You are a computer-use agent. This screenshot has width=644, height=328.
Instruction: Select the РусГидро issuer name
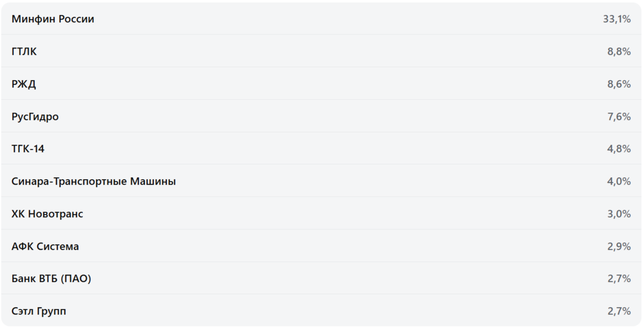[x=35, y=117]
